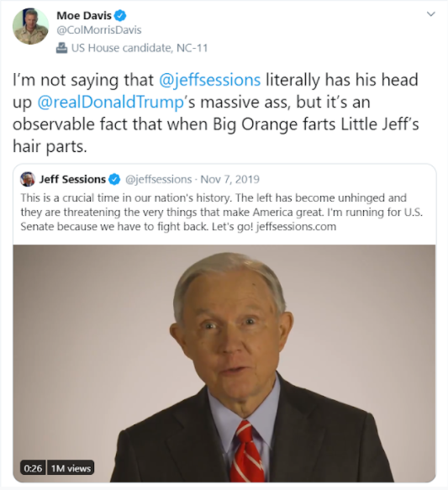448x490 pixels.
Task: Click the ballot box candidate icon
Action: (x=61, y=48)
